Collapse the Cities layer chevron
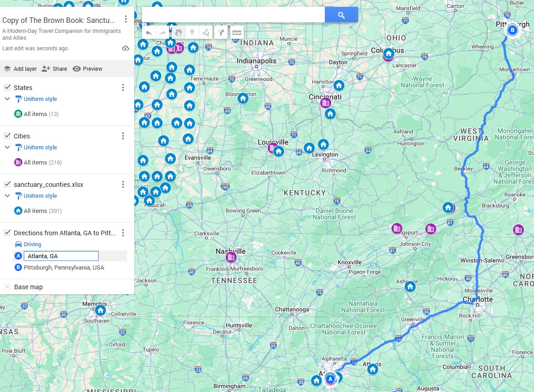This screenshot has height=392, width=534. point(7,147)
